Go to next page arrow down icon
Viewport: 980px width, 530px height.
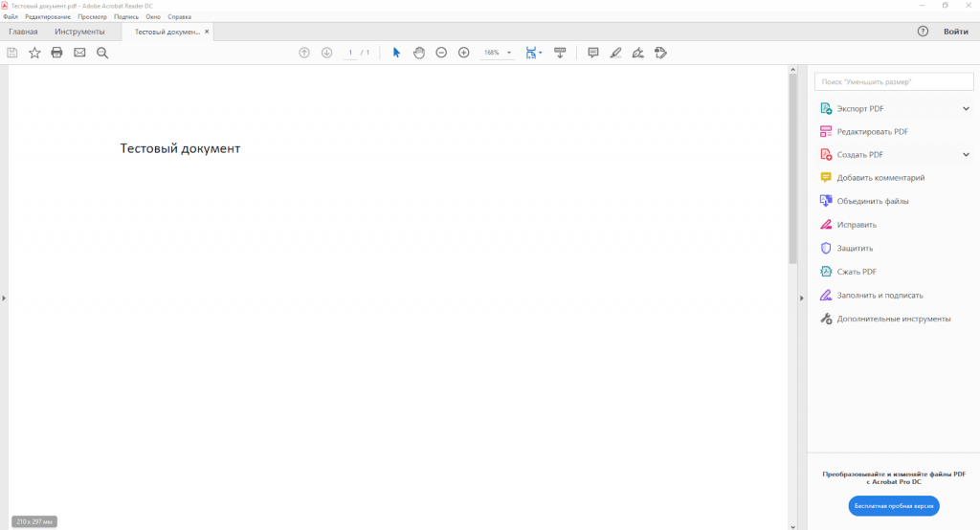click(x=327, y=53)
